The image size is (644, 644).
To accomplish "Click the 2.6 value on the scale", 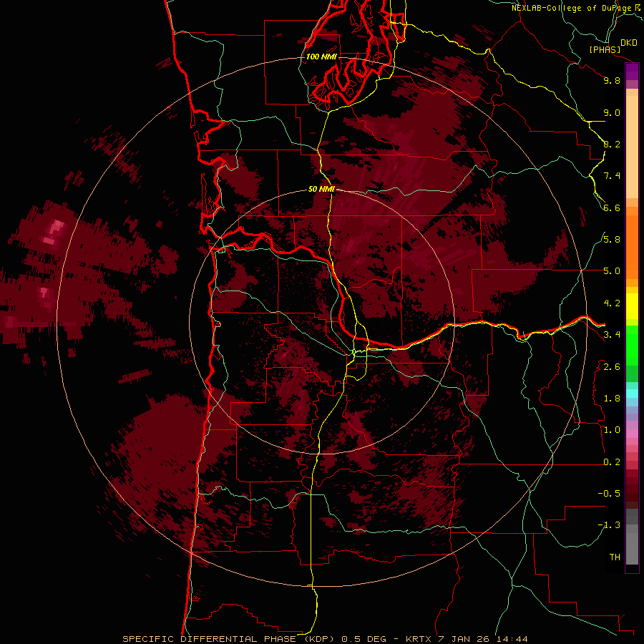I will tap(612, 367).
